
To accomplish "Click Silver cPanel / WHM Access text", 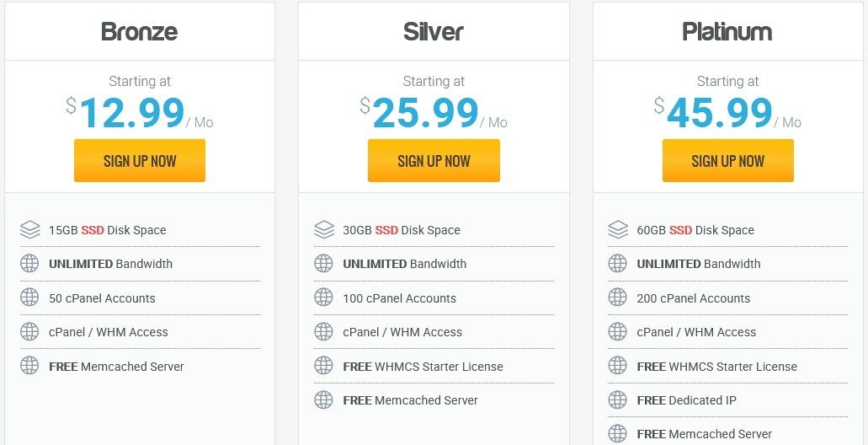I will tap(402, 332).
